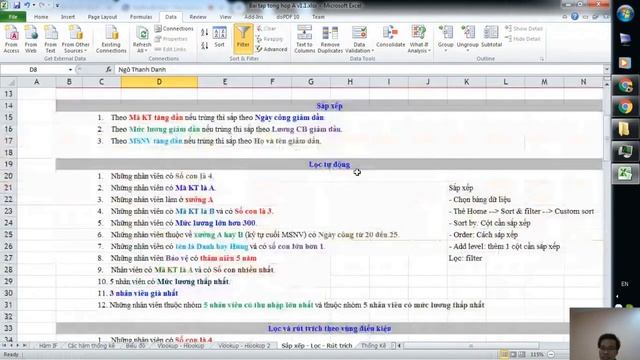This screenshot has height=360, width=640.
Task: Switch to the View ribbon tab
Action: pos(225,17)
